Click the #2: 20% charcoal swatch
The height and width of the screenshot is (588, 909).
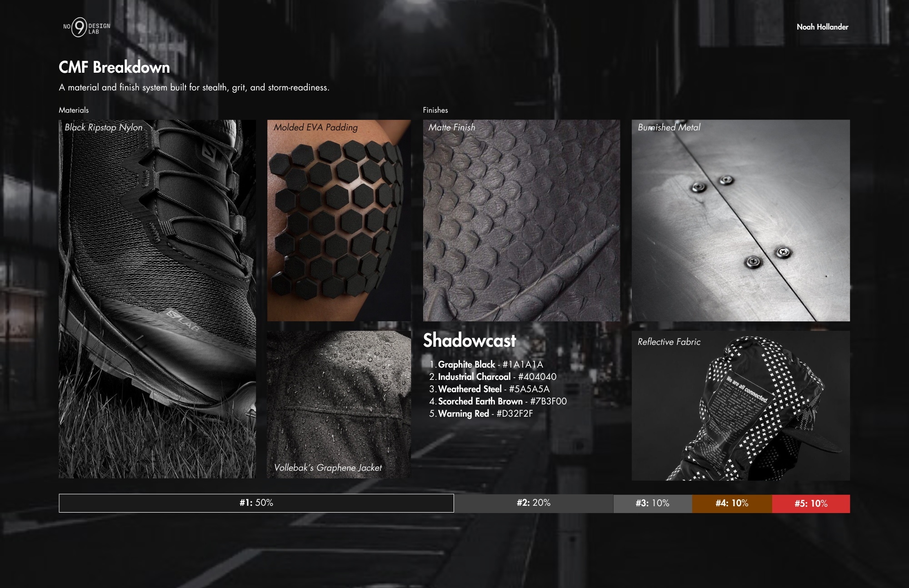click(534, 503)
